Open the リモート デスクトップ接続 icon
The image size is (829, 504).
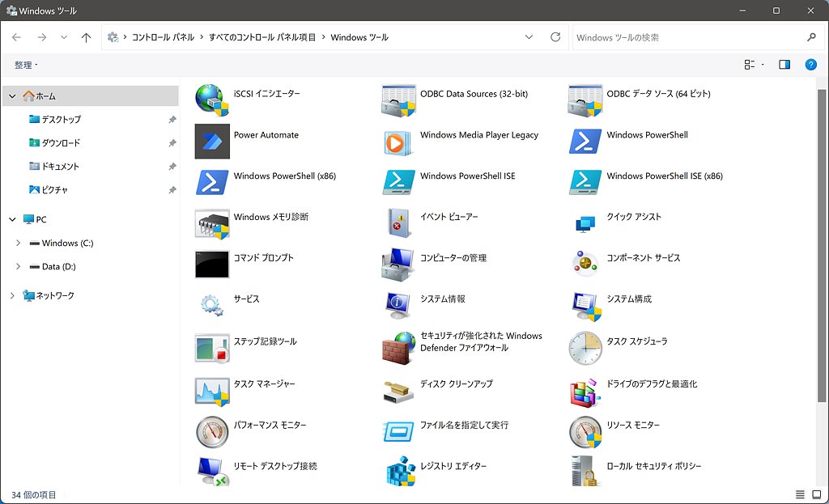[212, 472]
